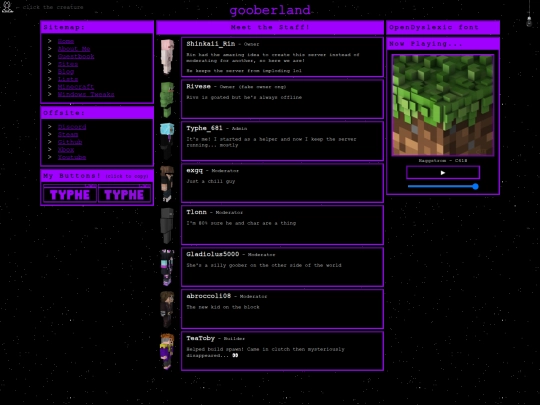
Task: Open the Steam offsite link
Action: (x=68, y=134)
